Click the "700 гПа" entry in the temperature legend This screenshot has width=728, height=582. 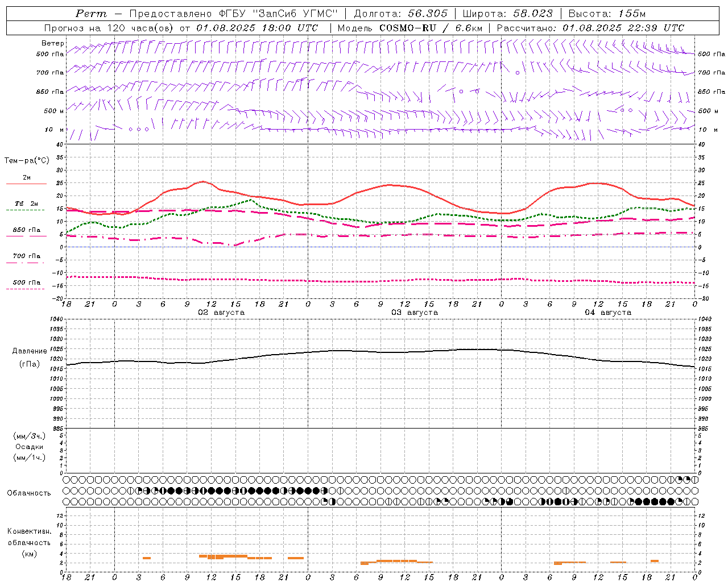[x=27, y=256]
